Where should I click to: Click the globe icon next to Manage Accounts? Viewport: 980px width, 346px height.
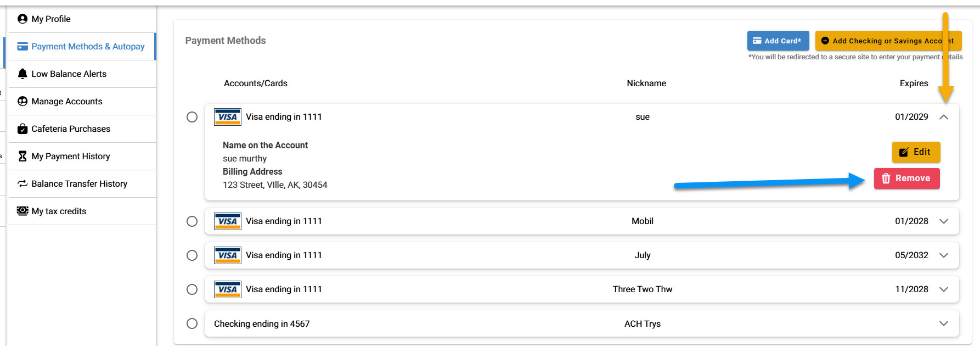(22, 101)
